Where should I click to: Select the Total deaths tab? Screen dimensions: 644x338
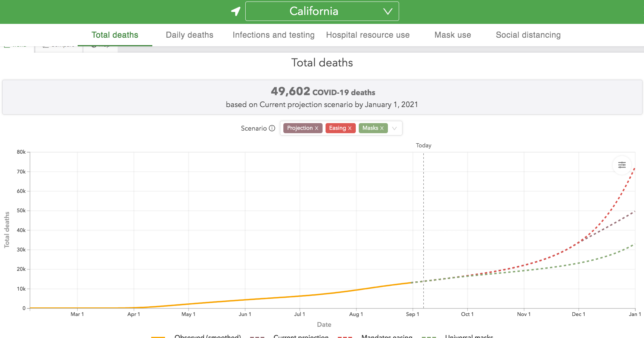point(115,35)
